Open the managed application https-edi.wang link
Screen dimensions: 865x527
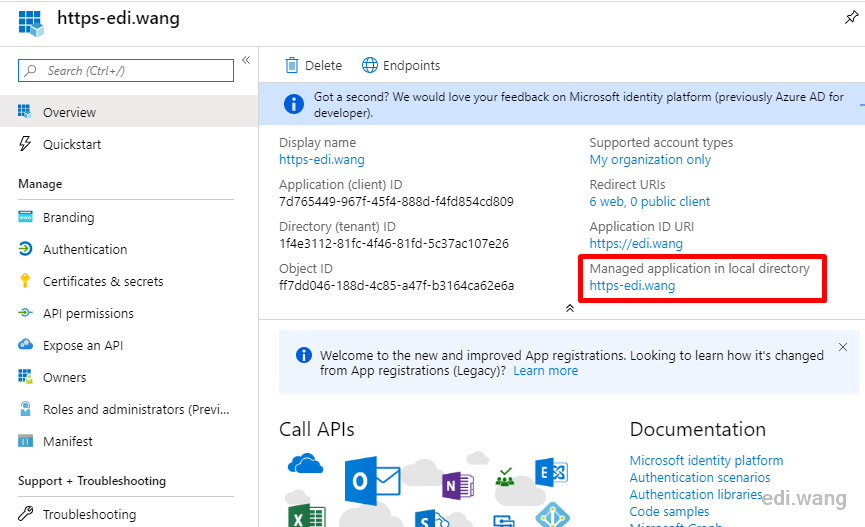[x=632, y=286]
